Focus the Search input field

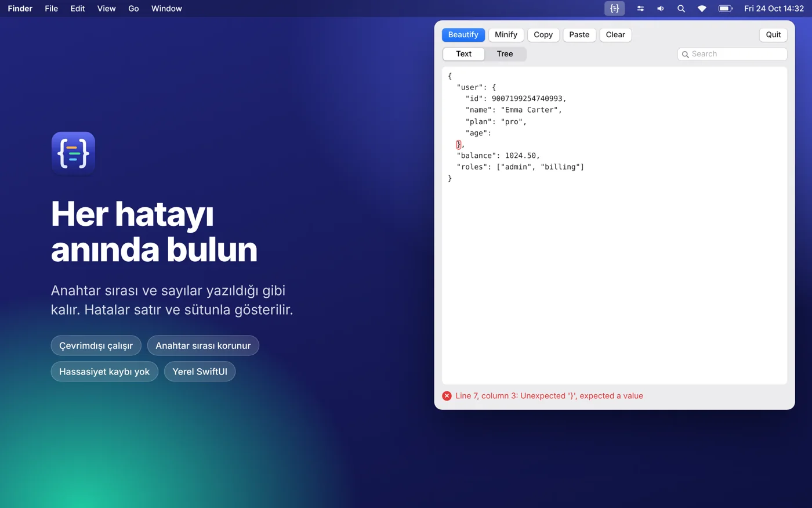tap(733, 54)
